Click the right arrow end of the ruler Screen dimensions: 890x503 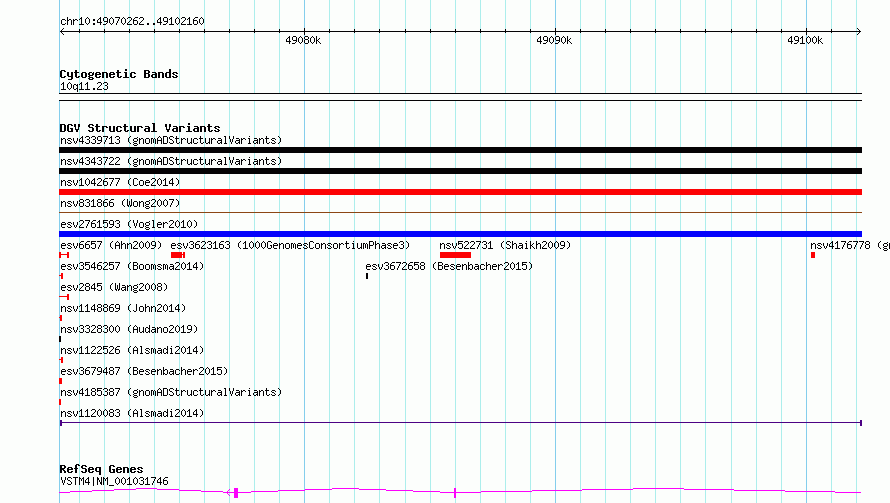[x=858, y=31]
